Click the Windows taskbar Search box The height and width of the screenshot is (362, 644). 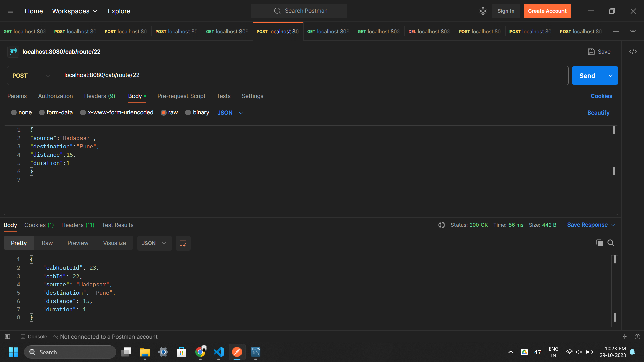pos(70,352)
